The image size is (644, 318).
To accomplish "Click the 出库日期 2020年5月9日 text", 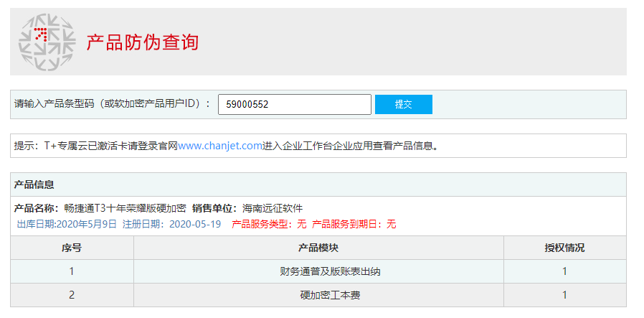I will point(67,225).
